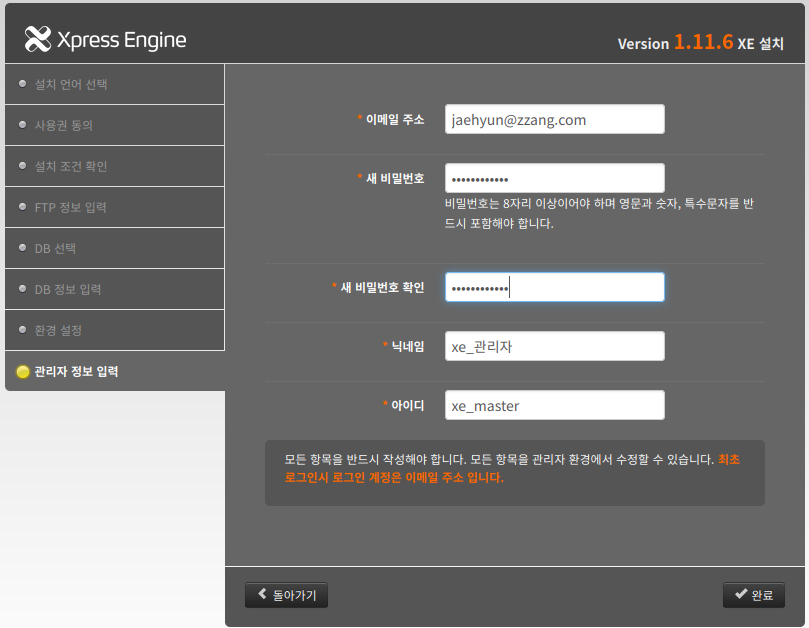Click the 닉네임 input with xe_관리자
Image resolution: width=809 pixels, height=628 pixels.
pyautogui.click(x=555, y=346)
